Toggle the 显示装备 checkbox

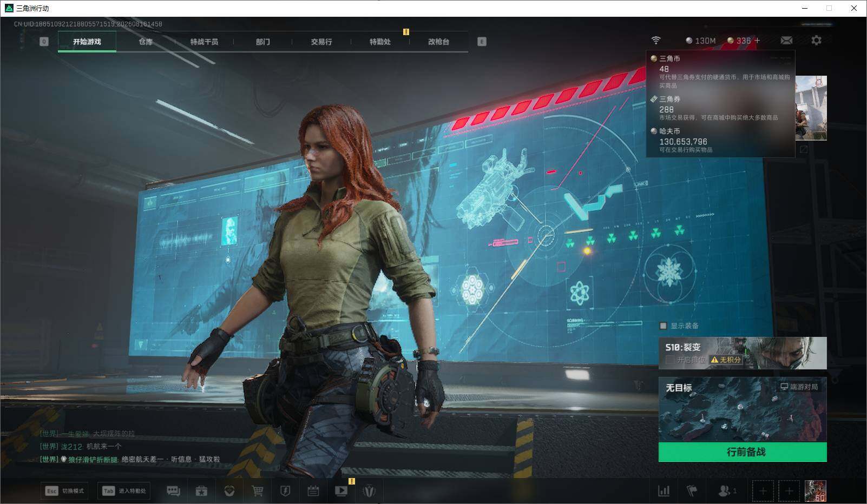point(663,326)
